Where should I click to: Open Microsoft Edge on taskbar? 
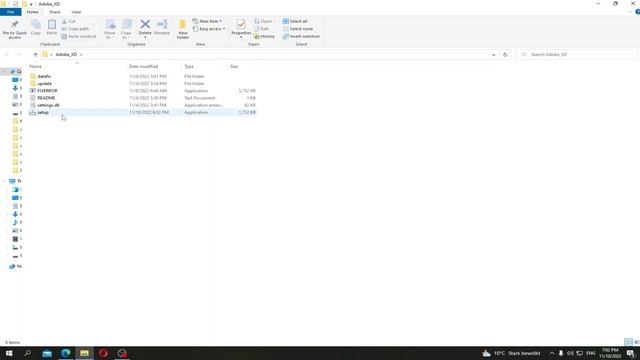click(x=66, y=353)
